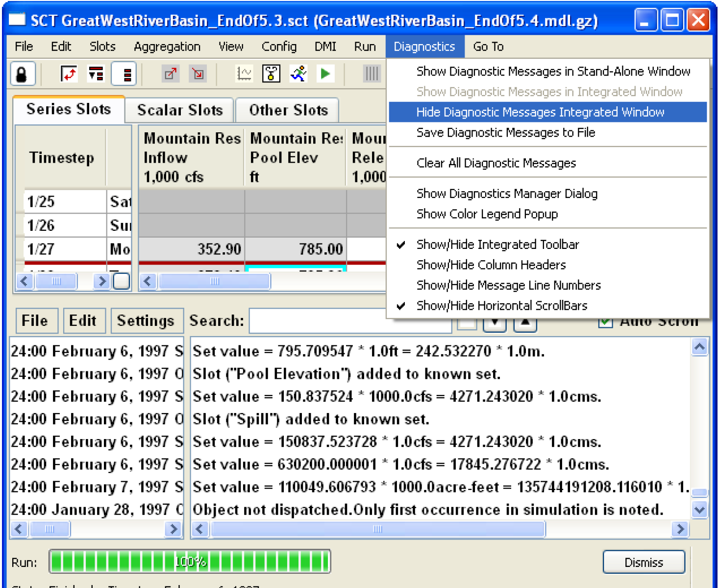Click the message pane scroll down arrow
Image resolution: width=719 pixels, height=588 pixels.
click(699, 510)
